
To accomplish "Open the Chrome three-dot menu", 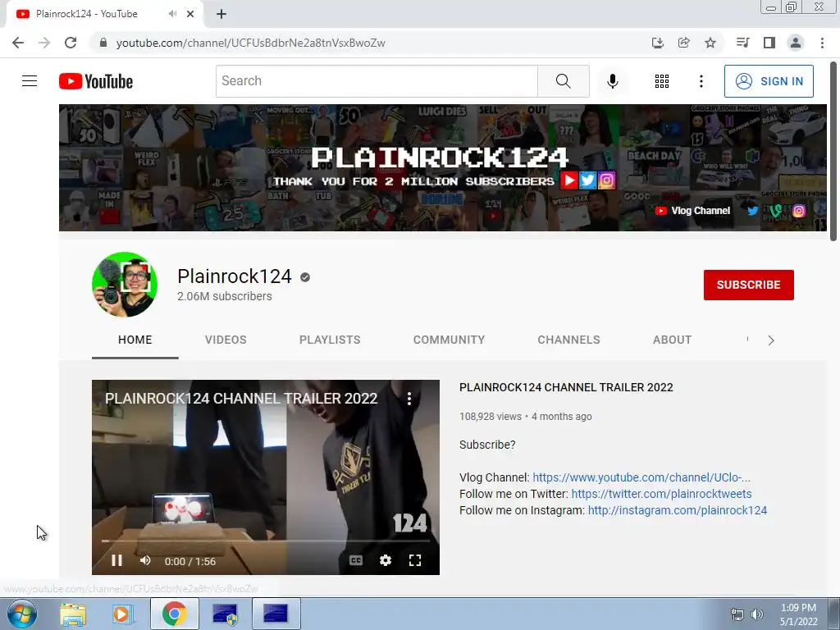I will [x=822, y=43].
